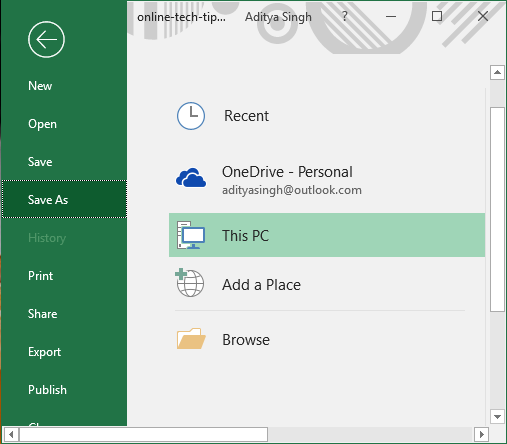The image size is (507, 444).
Task: Click the vertical scrollbar up arrow
Action: click(497, 72)
